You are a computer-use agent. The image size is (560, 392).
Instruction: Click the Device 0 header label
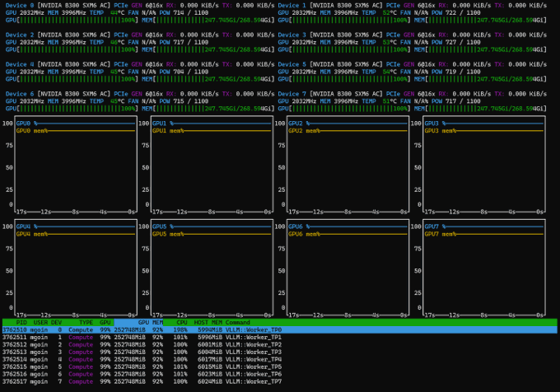click(x=20, y=6)
